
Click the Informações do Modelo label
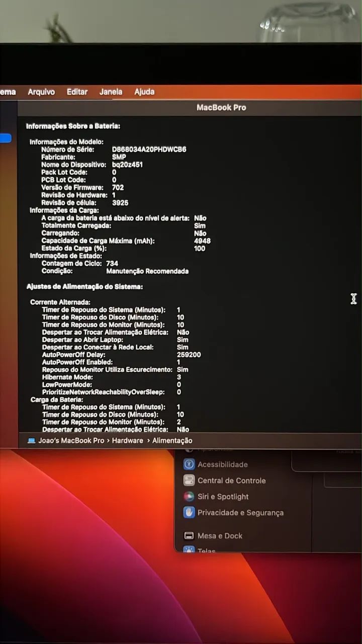(x=66, y=142)
